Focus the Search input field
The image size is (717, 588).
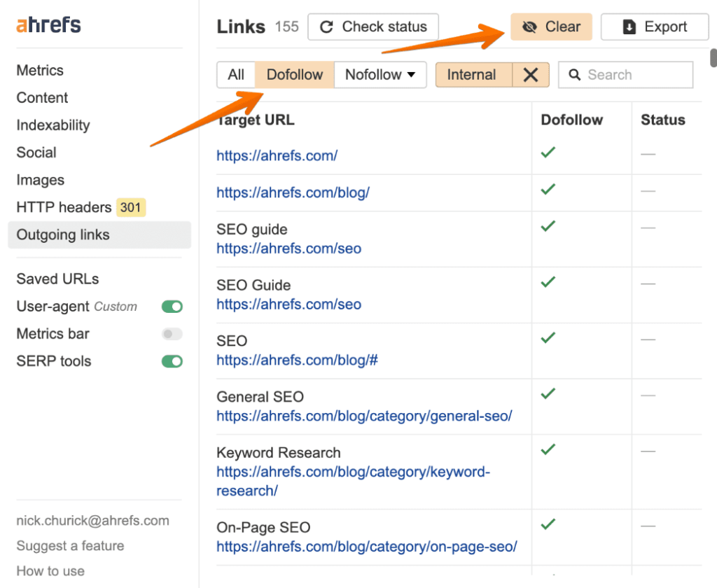click(625, 74)
